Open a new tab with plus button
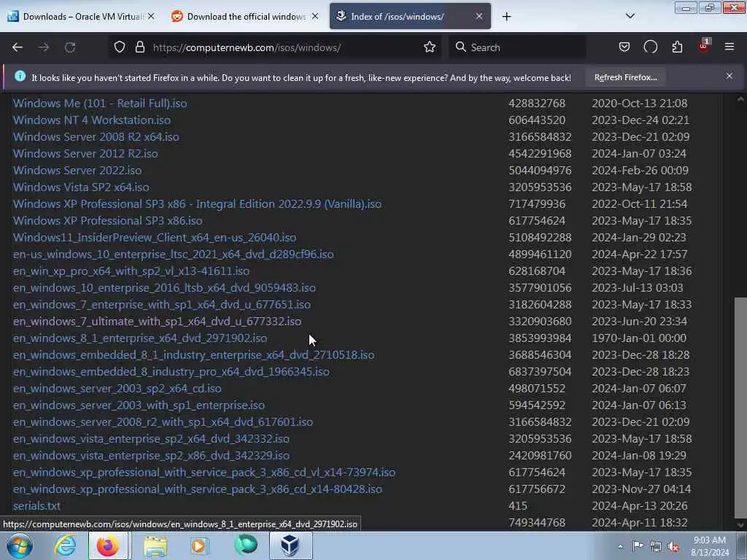747x560 pixels. click(x=506, y=17)
